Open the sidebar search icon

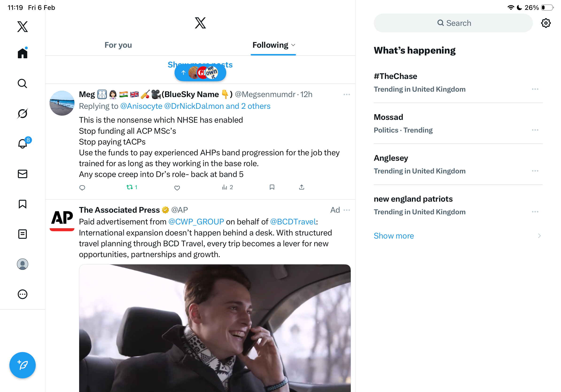point(23,83)
